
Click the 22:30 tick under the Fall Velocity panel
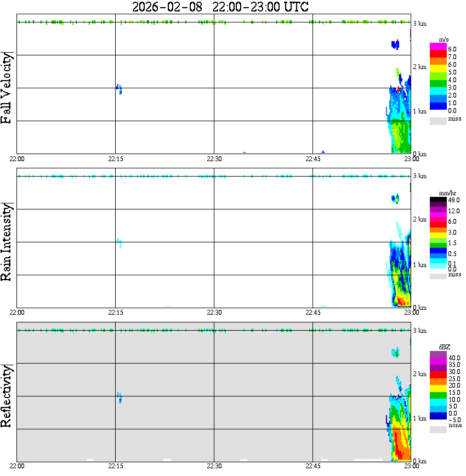(214, 159)
